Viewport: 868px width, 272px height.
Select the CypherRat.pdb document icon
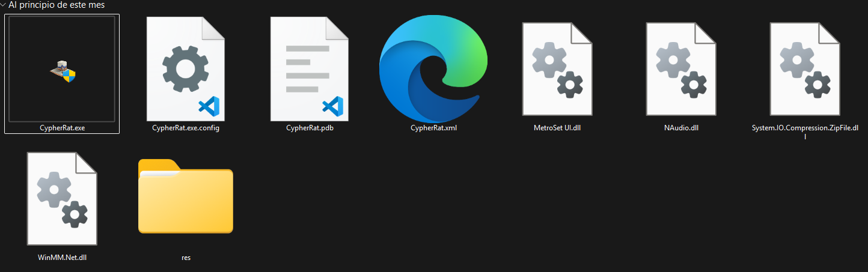[x=310, y=68]
